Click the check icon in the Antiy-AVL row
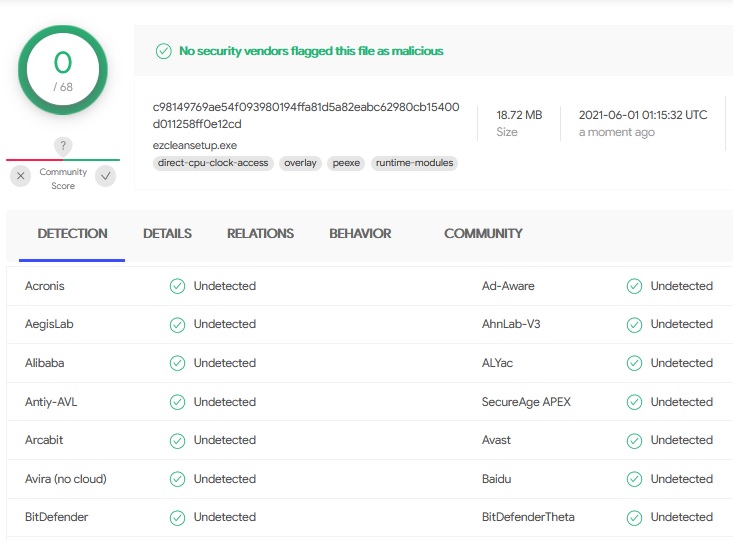Image resolution: width=733 pixels, height=541 pixels. (x=178, y=402)
